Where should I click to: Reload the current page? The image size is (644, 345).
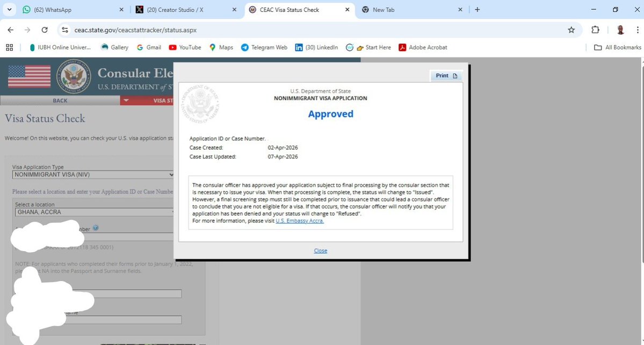coord(45,30)
